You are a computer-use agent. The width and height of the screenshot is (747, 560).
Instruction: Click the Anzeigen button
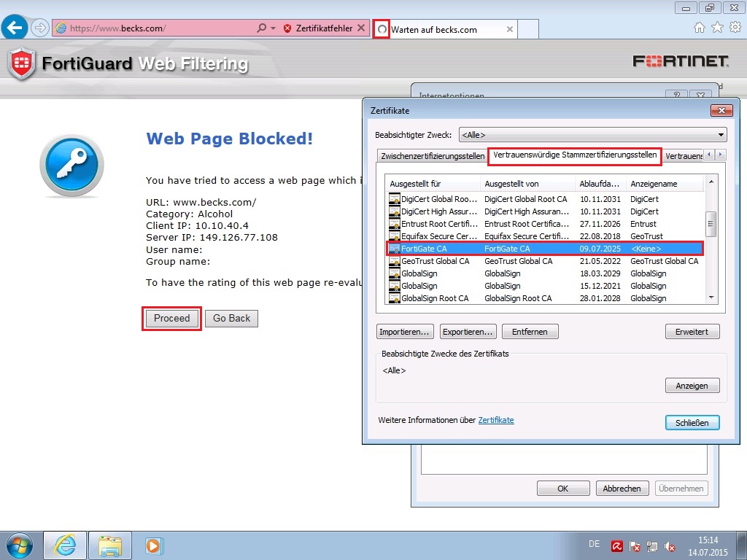pos(692,386)
